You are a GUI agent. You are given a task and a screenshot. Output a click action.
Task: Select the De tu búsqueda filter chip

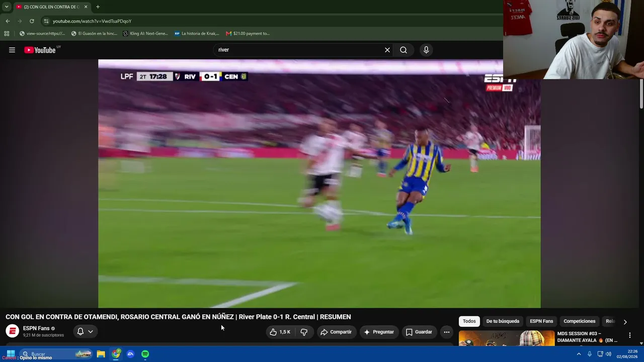(x=503, y=321)
